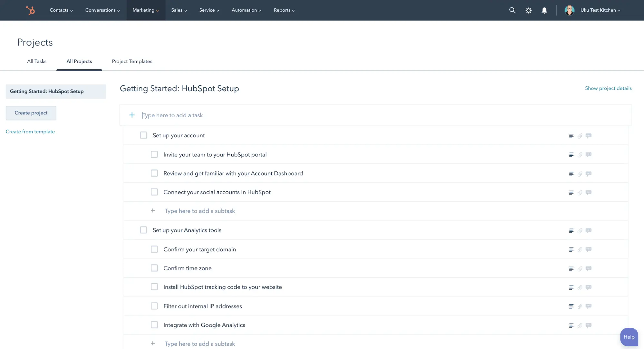Image resolution: width=644 pixels, height=349 pixels.
Task: Click the Create project button
Action: click(31, 113)
